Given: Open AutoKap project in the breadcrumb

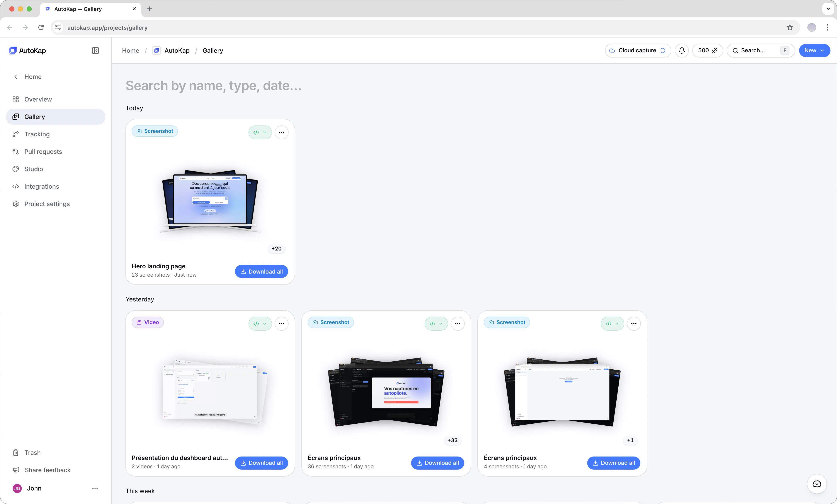Looking at the screenshot, I should pyautogui.click(x=171, y=51).
